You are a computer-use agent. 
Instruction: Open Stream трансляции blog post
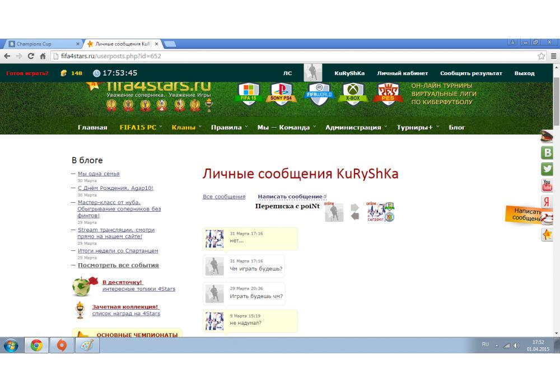click(116, 233)
